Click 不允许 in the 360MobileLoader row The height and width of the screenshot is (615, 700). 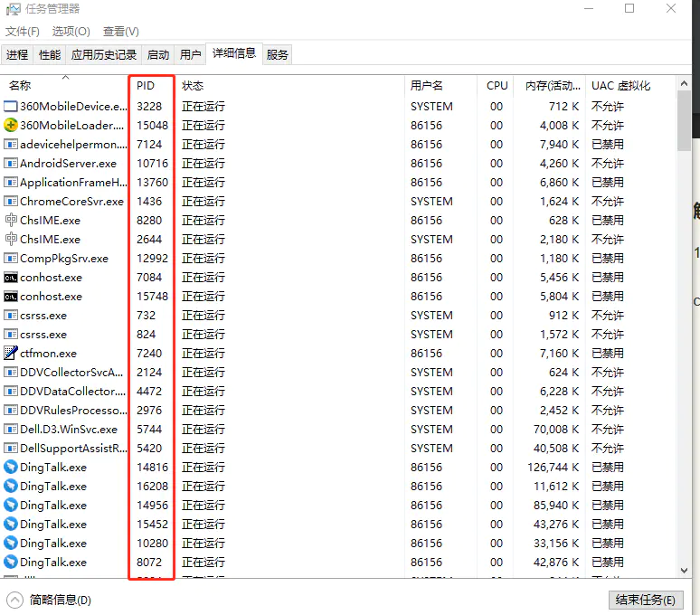608,126
